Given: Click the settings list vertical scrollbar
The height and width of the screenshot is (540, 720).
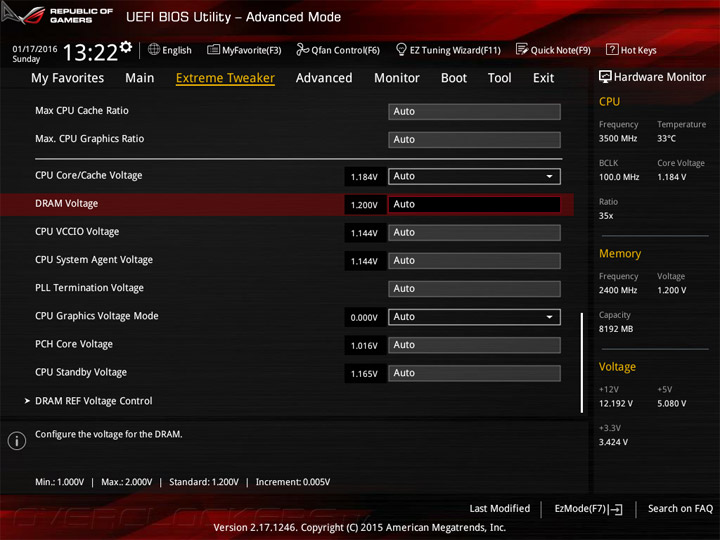Looking at the screenshot, I should [x=582, y=363].
